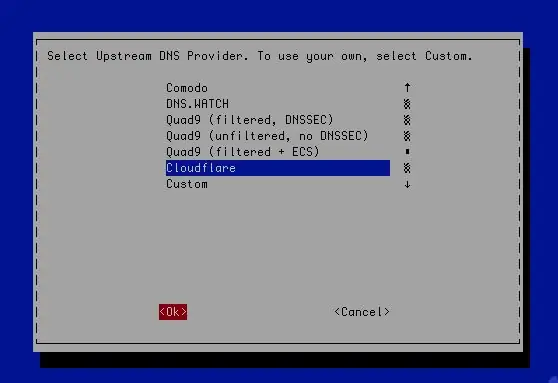Click the <Ok> button
Viewport: 558px width, 383px height.
pyautogui.click(x=173, y=312)
